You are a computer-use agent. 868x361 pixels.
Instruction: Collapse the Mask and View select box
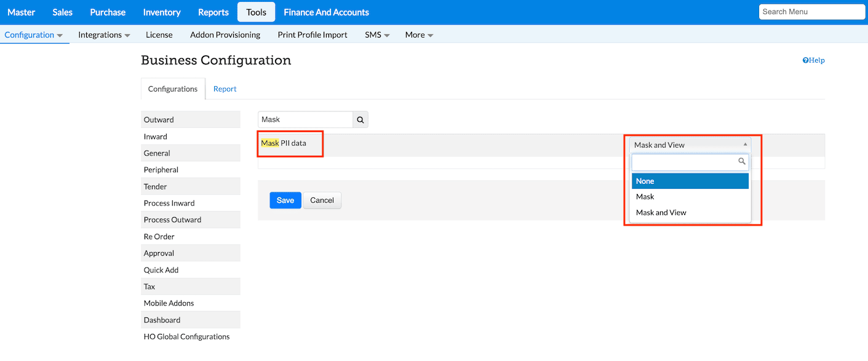pyautogui.click(x=690, y=145)
